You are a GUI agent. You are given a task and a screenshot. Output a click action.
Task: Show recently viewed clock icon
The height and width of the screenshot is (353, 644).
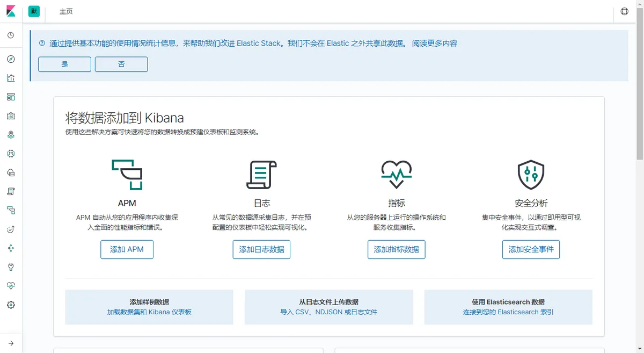(11, 35)
